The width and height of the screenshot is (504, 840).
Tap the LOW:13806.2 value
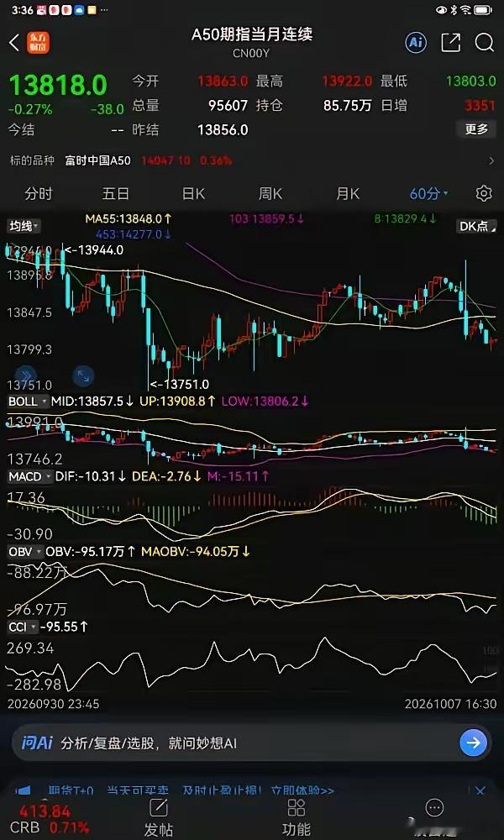[x=265, y=402]
